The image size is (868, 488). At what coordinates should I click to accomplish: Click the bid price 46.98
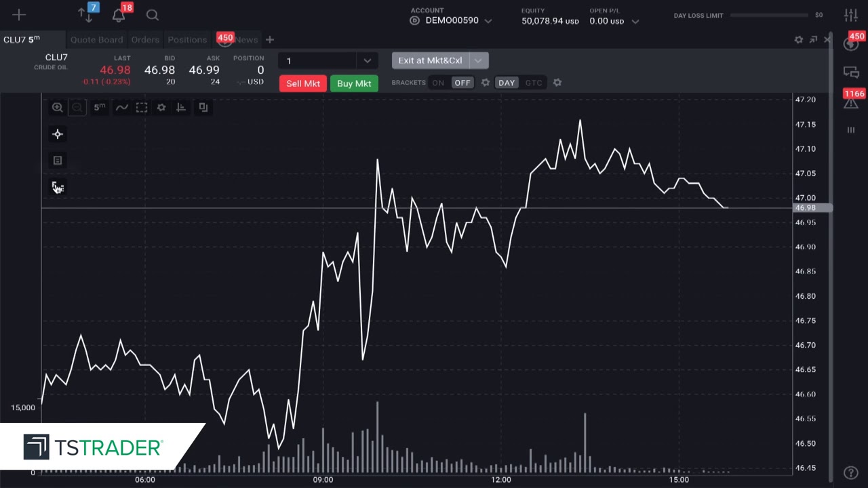click(159, 70)
